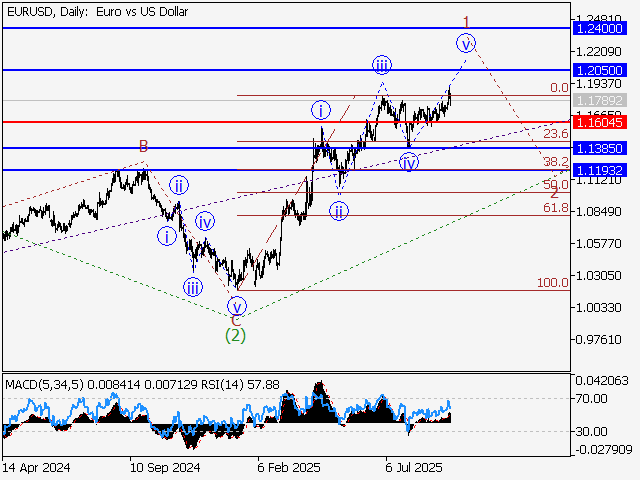Click the 1.13850 blue price label
Viewport: 640px width, 480px height.
pyautogui.click(x=600, y=148)
